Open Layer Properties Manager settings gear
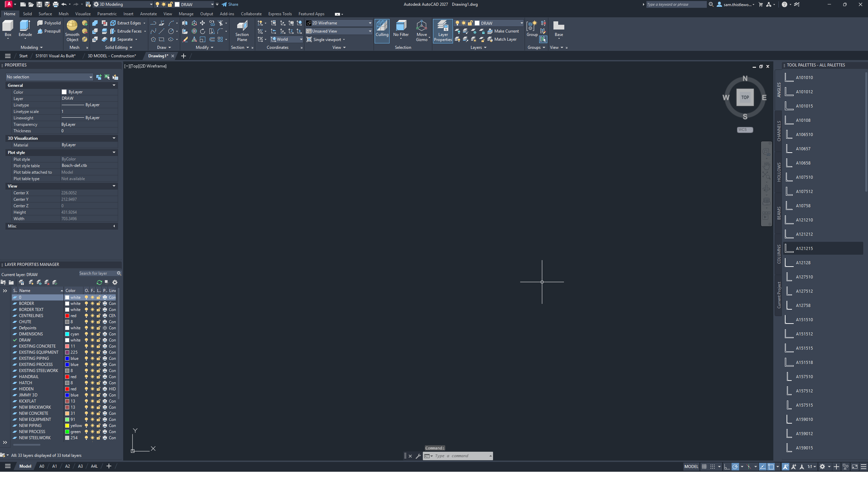 115,282
